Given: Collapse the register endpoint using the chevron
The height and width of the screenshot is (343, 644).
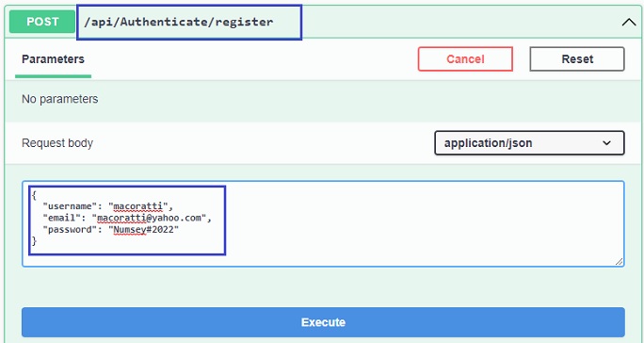Looking at the screenshot, I should pyautogui.click(x=628, y=22).
